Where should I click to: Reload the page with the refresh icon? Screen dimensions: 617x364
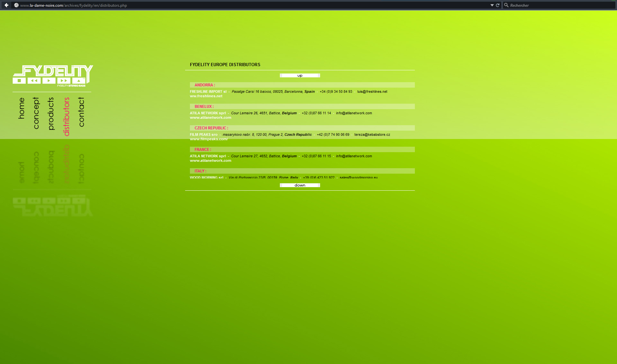click(x=498, y=5)
